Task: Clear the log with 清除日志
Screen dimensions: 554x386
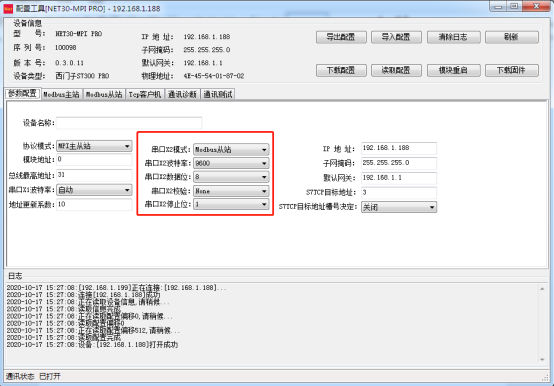Action: click(x=453, y=37)
